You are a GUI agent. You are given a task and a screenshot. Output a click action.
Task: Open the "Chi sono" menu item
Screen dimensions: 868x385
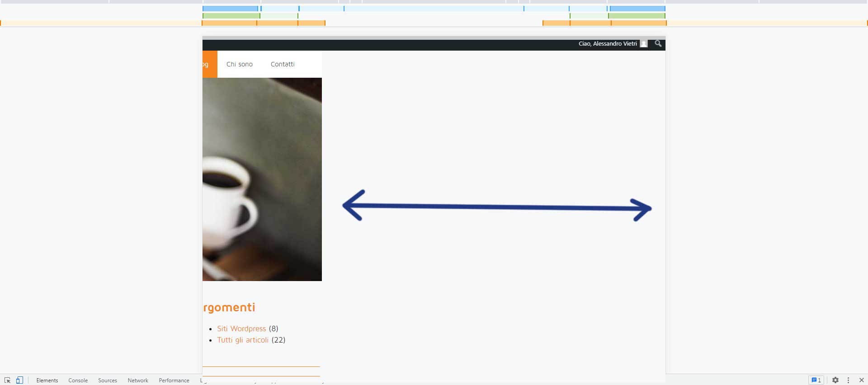tap(239, 64)
